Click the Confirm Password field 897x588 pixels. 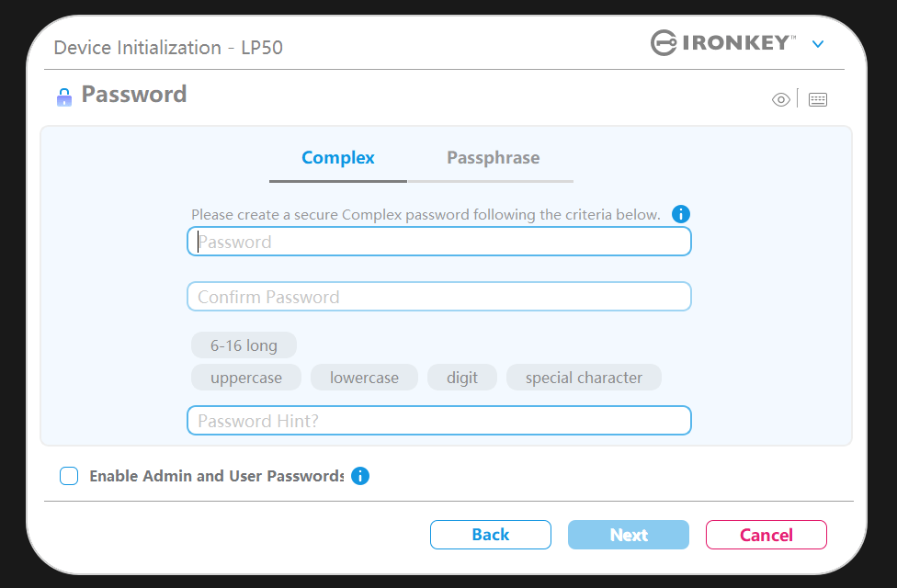coord(439,297)
